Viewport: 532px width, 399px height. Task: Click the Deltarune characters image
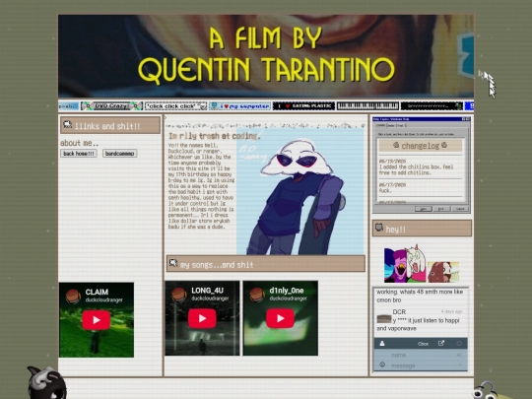[x=406, y=264]
